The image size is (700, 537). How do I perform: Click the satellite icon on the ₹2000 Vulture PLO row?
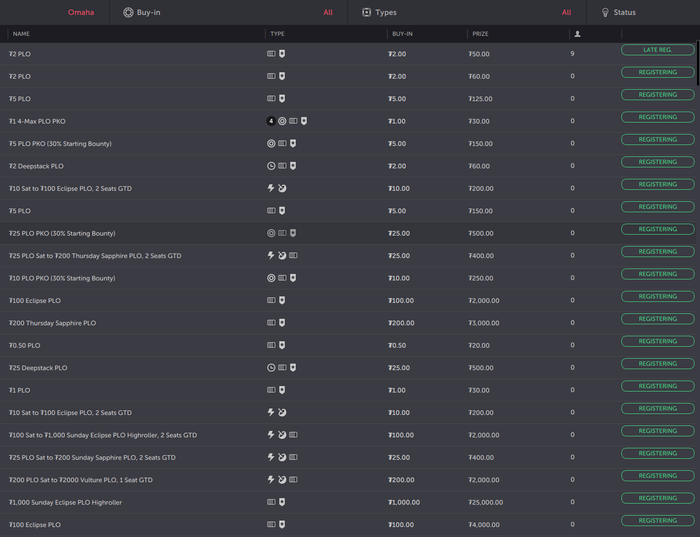(x=282, y=479)
